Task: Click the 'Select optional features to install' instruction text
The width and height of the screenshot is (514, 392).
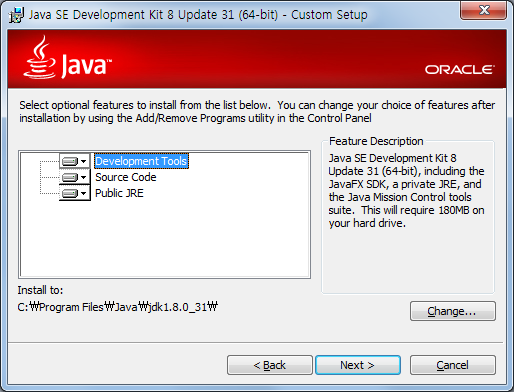Action: 257,112
